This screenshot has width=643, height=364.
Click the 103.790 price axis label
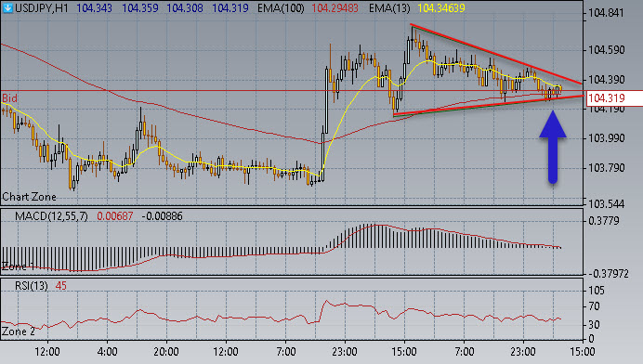(x=606, y=168)
